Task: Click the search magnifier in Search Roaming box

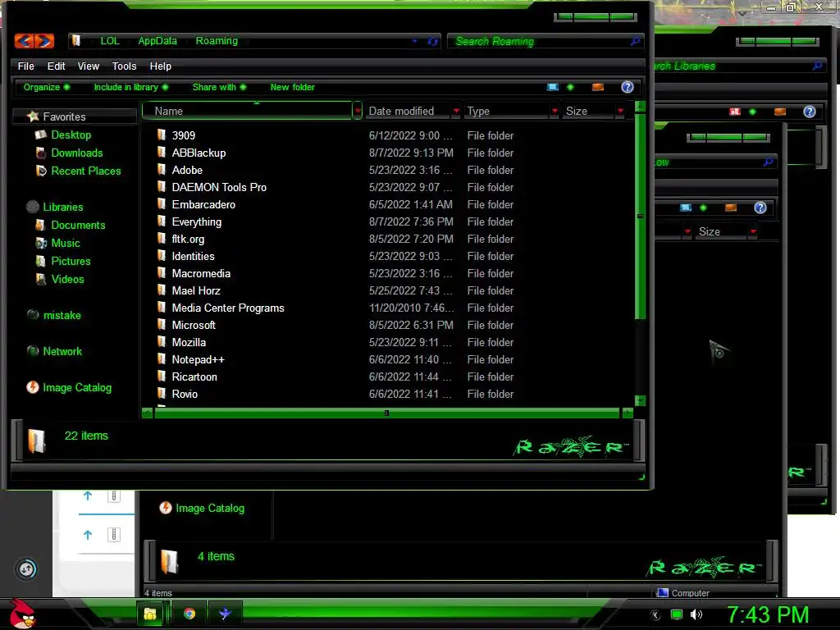Action: (x=636, y=41)
